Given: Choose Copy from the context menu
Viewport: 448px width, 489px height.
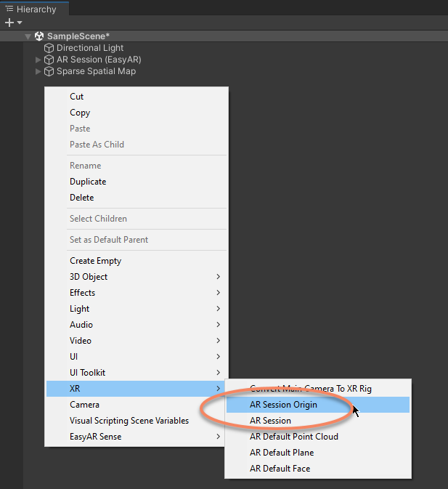Looking at the screenshot, I should coord(137,113).
